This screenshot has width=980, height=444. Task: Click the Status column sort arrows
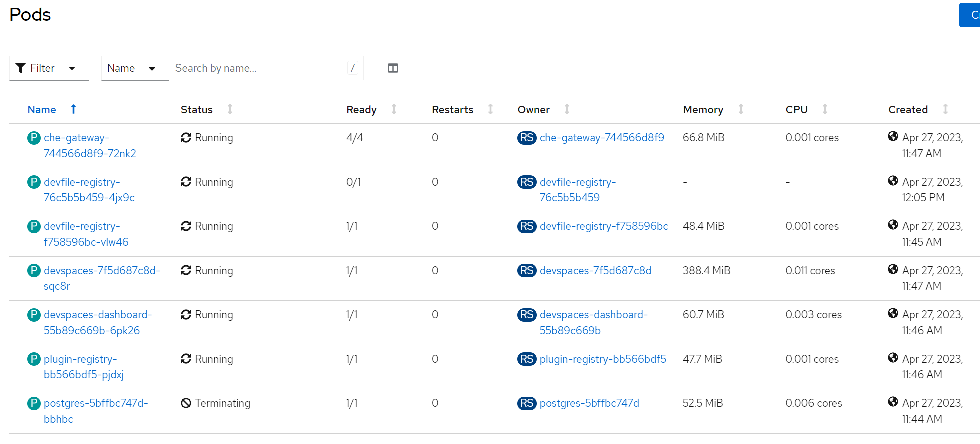pyautogui.click(x=230, y=109)
